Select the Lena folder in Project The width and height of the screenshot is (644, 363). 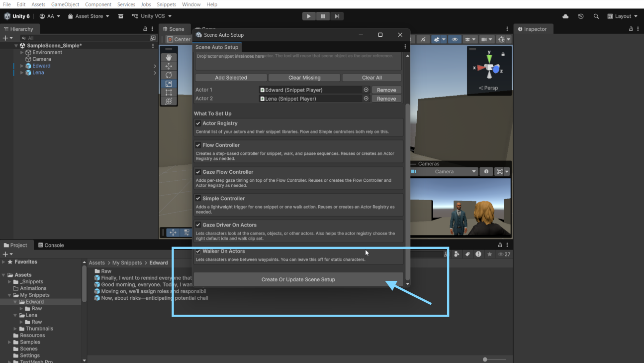point(31,315)
